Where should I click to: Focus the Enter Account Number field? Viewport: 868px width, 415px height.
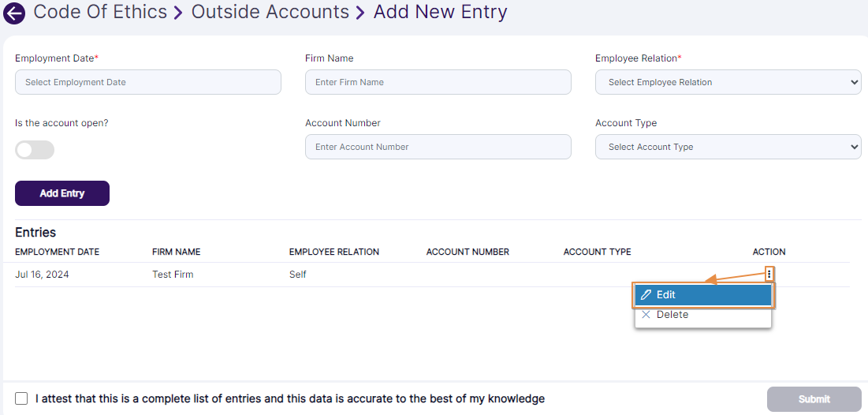[438, 147]
